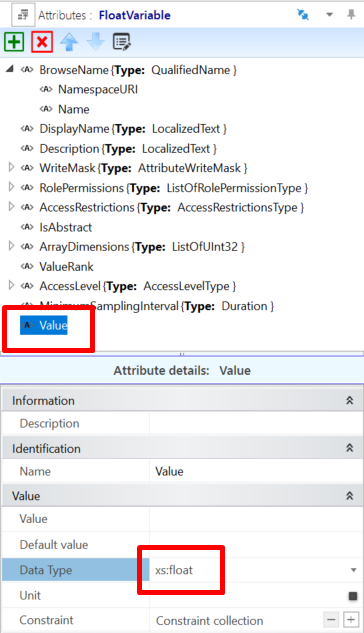
Task: Move attribute down with blue arrow
Action: pos(96,42)
